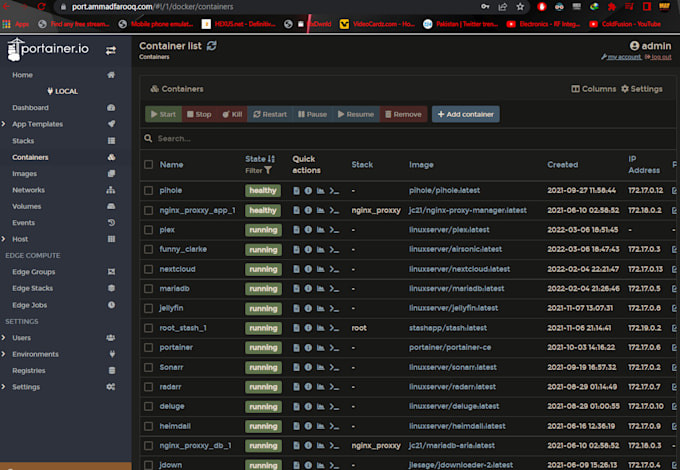Open console icon for mariadb container
Image resolution: width=680 pixels, height=470 pixels.
coord(334,288)
